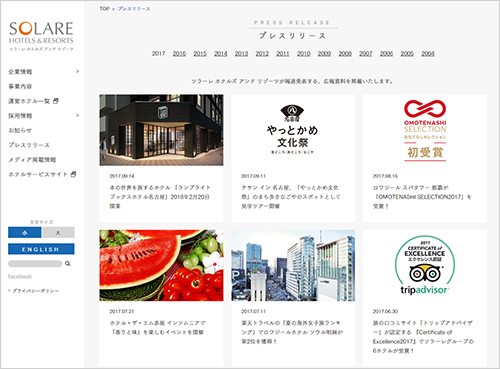Expand the 企業情報 menu arrow

[x=77, y=71]
